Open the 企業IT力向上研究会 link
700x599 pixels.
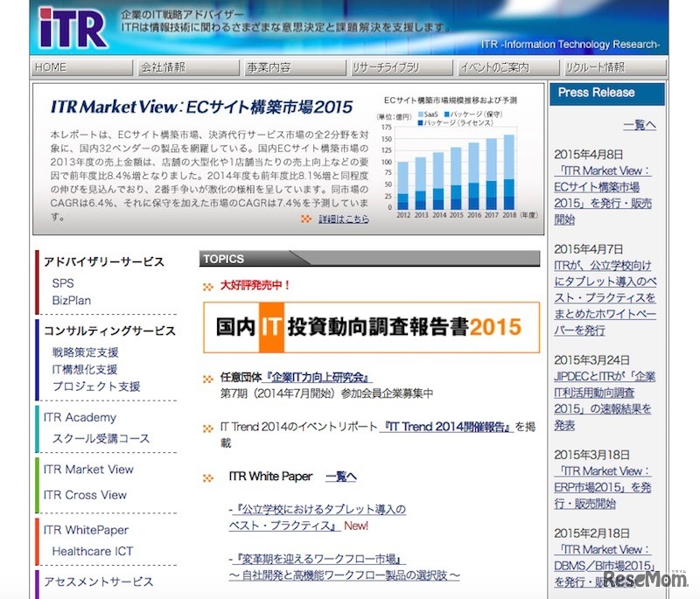317,378
